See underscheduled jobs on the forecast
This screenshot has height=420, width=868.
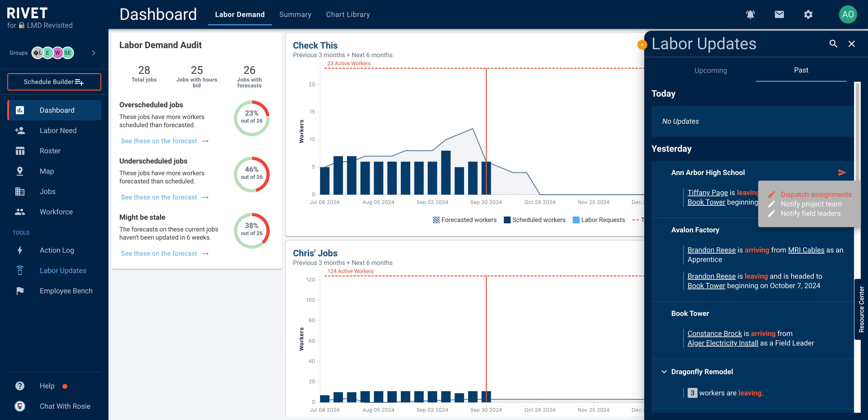(x=165, y=197)
